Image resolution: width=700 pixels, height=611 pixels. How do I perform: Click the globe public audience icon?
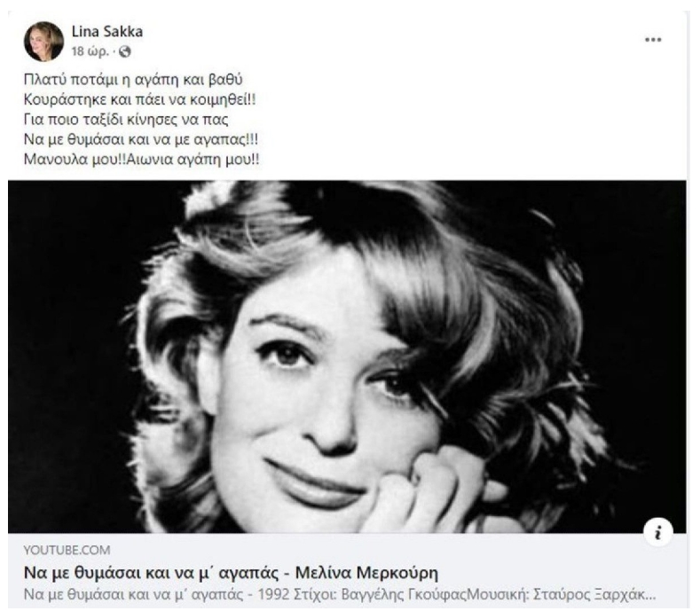click(125, 51)
